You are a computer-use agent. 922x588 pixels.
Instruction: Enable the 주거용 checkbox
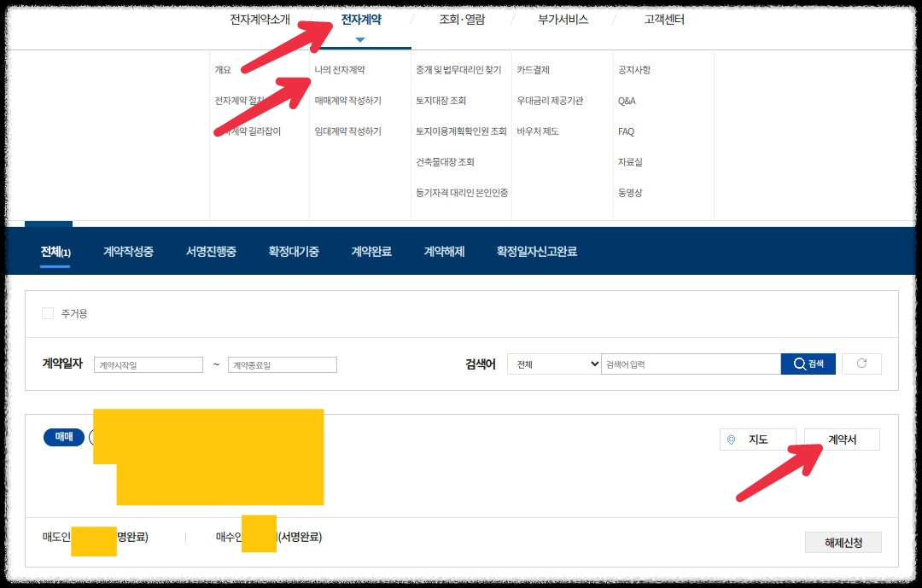tap(48, 314)
